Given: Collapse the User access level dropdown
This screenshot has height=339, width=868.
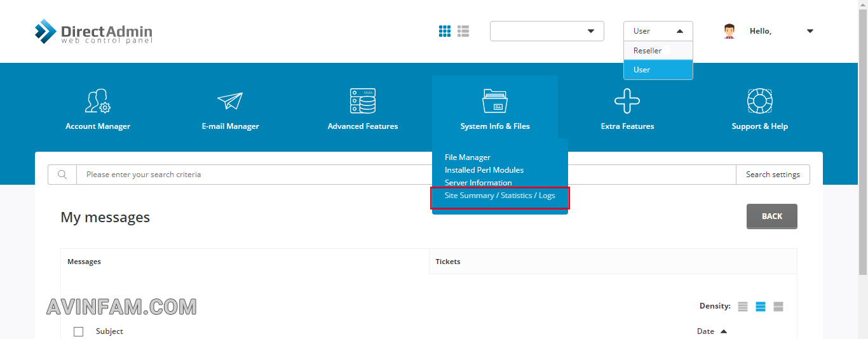Looking at the screenshot, I should tap(658, 31).
